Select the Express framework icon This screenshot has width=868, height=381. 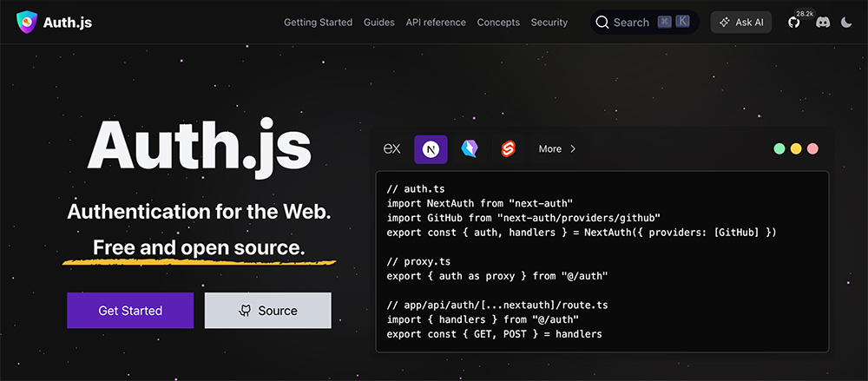[392, 149]
